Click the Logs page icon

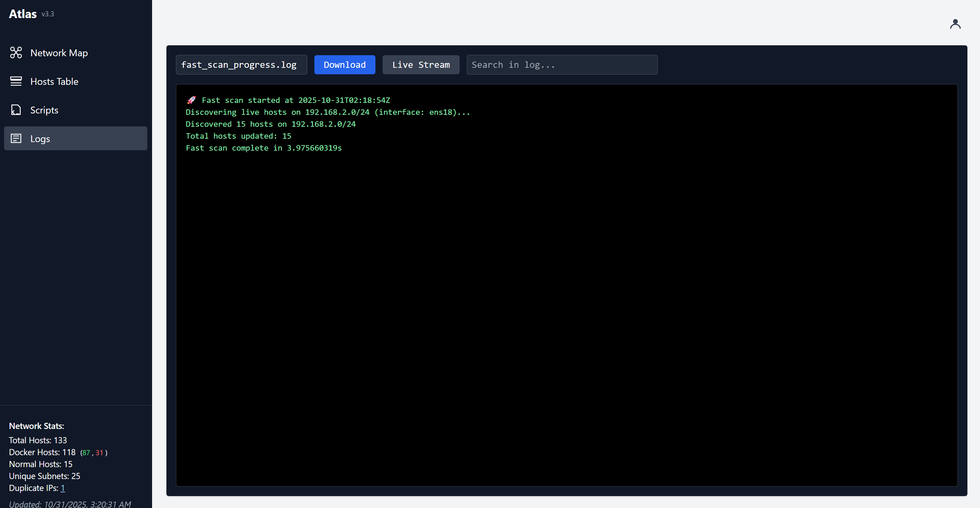click(x=16, y=138)
